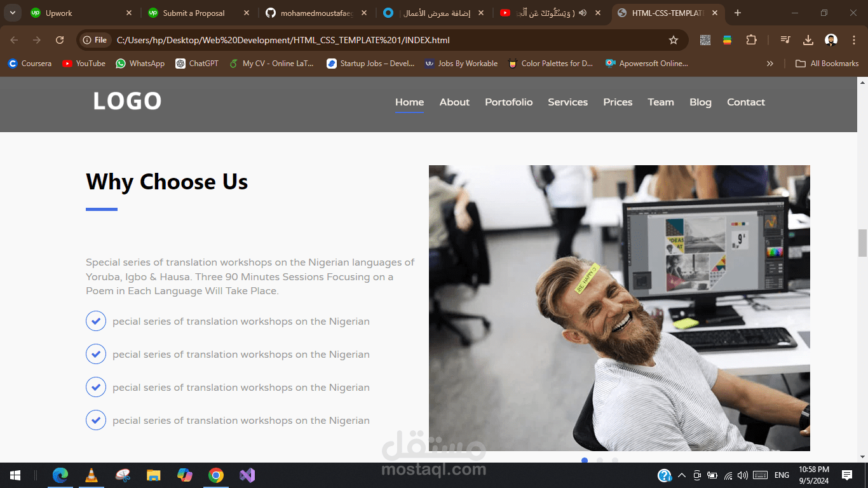Open the WhatsApp bookmark
868x488 pixels.
click(x=140, y=64)
